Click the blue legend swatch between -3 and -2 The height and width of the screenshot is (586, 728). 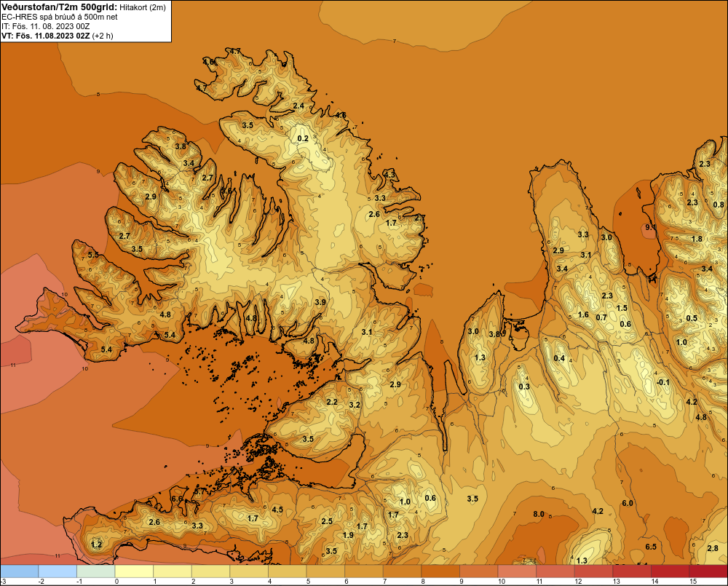pos(20,571)
